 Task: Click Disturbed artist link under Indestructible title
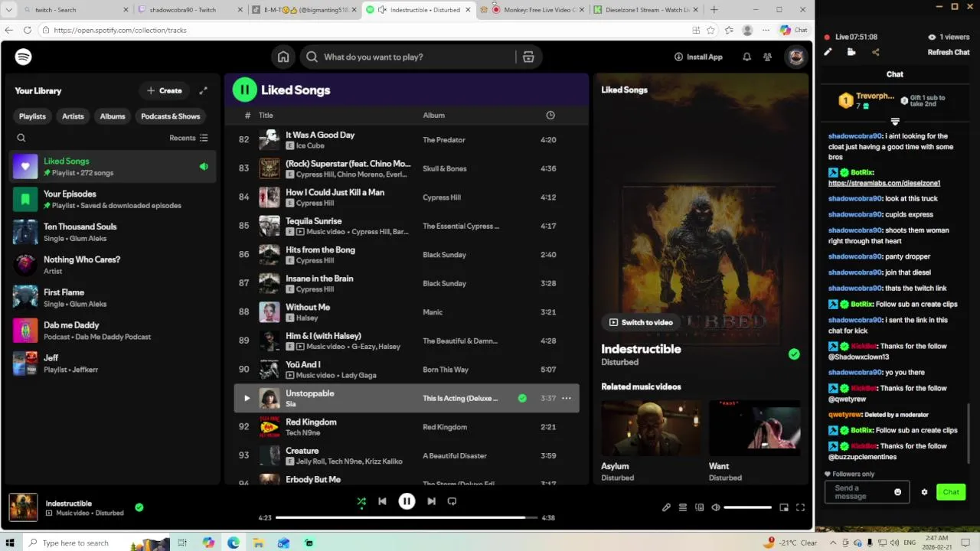point(619,362)
